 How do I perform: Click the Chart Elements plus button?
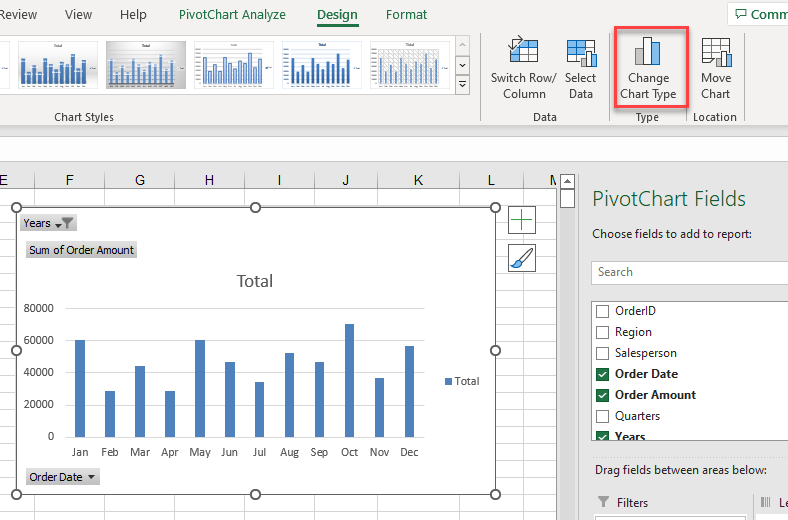point(522,220)
